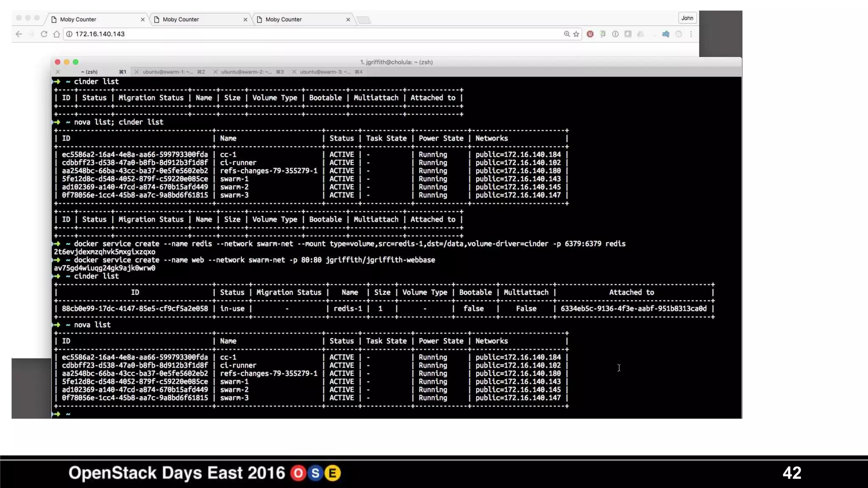This screenshot has width=868, height=488.
Task: Bookmark the page with the star icon
Action: (x=576, y=34)
